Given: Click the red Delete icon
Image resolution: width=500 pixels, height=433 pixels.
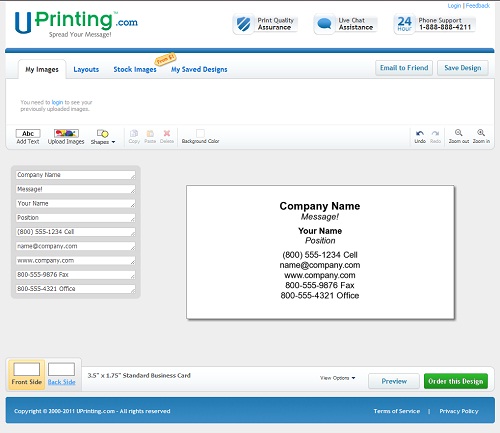Looking at the screenshot, I should [x=167, y=133].
